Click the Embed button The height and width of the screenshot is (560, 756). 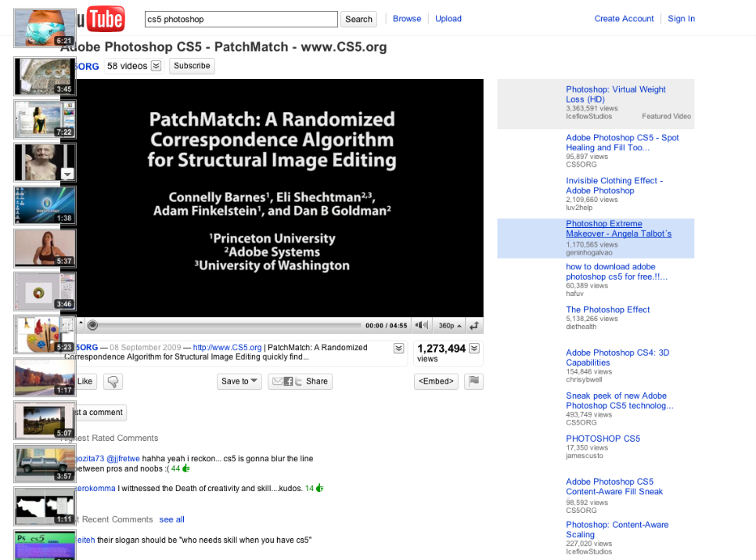coord(437,381)
